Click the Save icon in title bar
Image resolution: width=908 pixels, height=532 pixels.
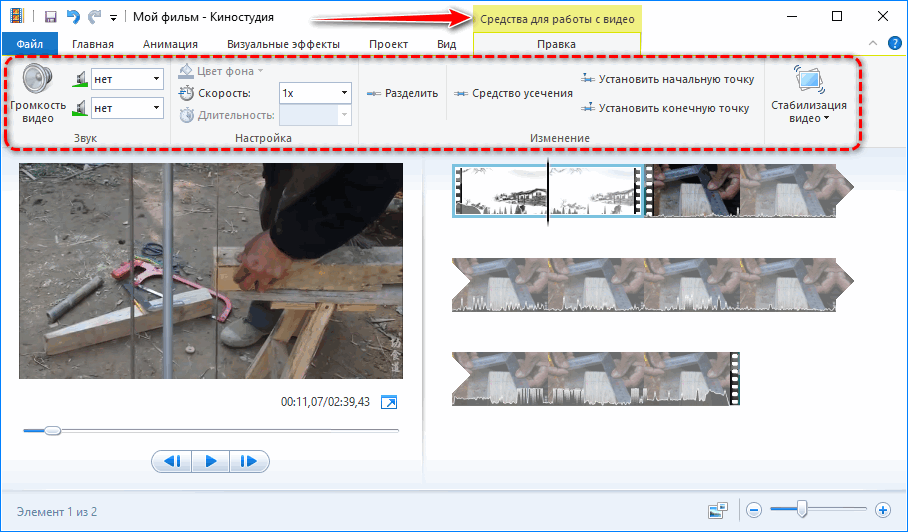pos(48,17)
